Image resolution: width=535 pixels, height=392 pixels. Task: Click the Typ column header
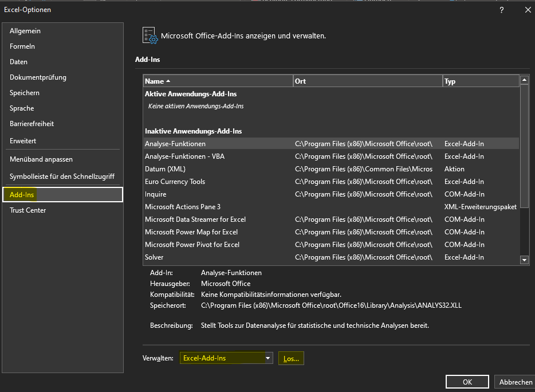click(481, 81)
